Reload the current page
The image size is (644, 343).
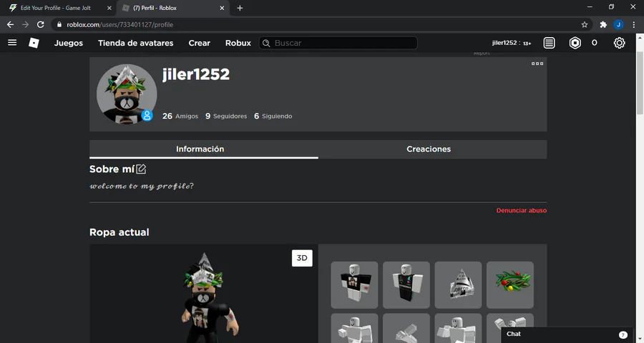(40, 24)
